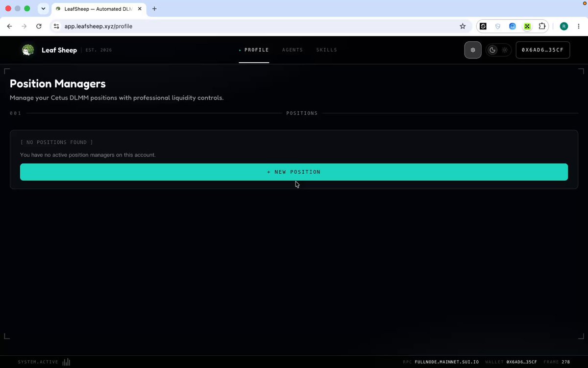Click the + NEW POSITION button

point(294,172)
